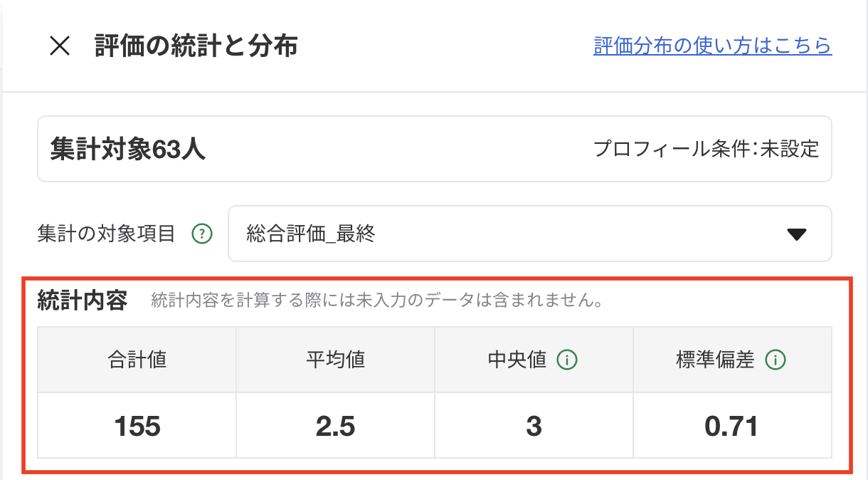868x480 pixels.
Task: Click the standard deviation value 0.71
Action: coord(731,426)
